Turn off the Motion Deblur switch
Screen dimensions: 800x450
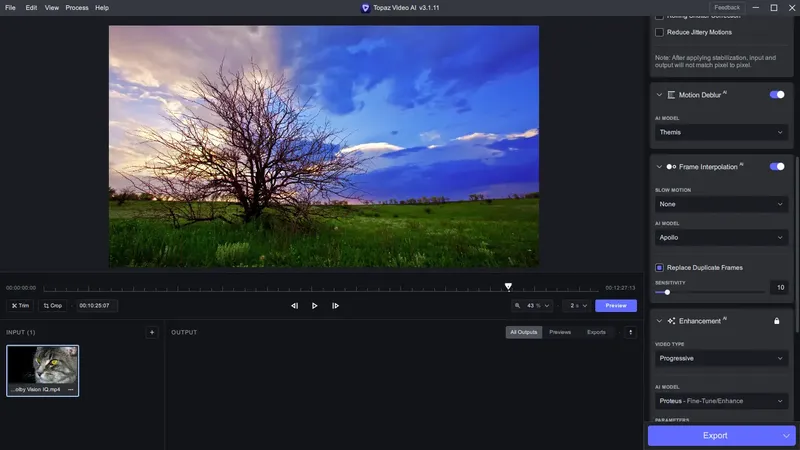tap(777, 94)
